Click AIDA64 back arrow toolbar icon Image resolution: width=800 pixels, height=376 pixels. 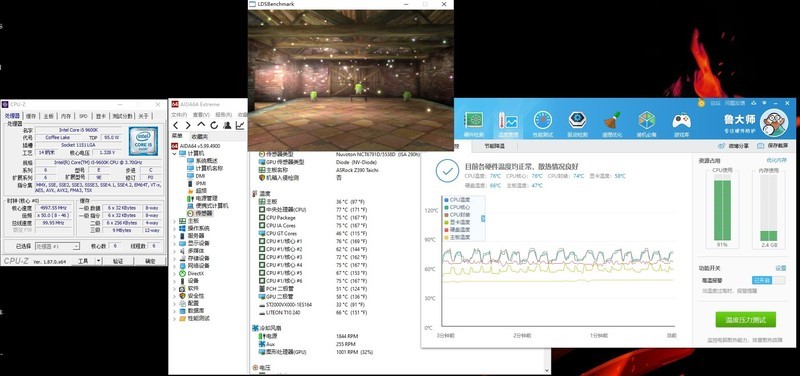pos(176,126)
